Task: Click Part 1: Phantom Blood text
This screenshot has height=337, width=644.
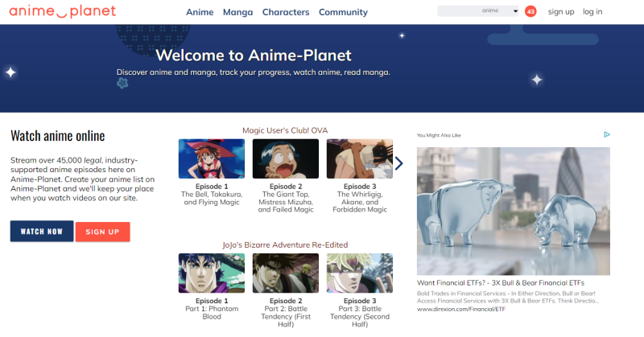Action: click(212, 313)
